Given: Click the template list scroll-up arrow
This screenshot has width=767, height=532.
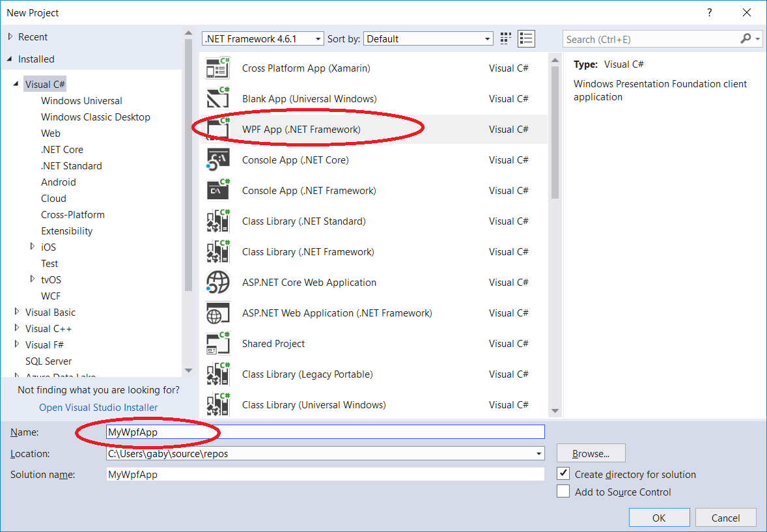Looking at the screenshot, I should point(555,60).
